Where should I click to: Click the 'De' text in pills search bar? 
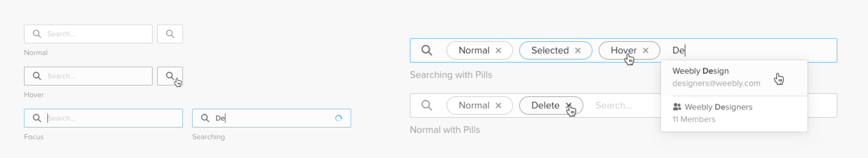[678, 51]
